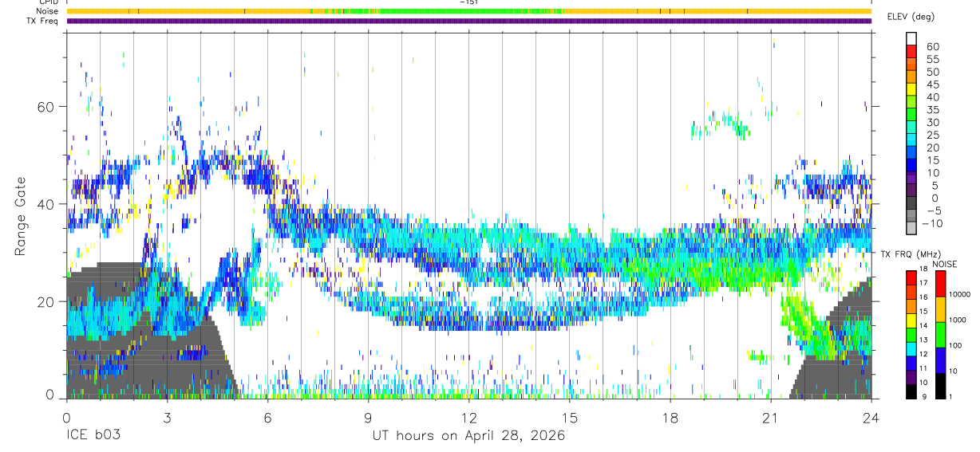Pick the orange NOISE swatch between 10000 and 1000

[x=939, y=309]
